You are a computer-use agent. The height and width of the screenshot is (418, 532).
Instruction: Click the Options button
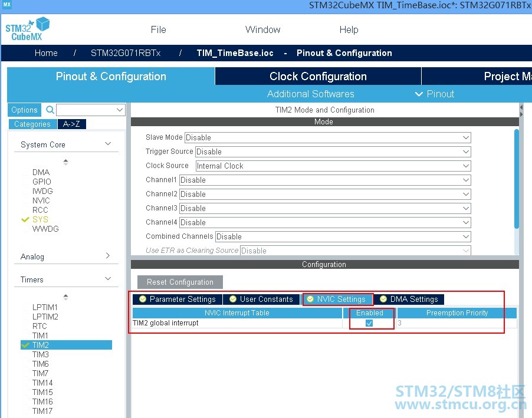24,110
